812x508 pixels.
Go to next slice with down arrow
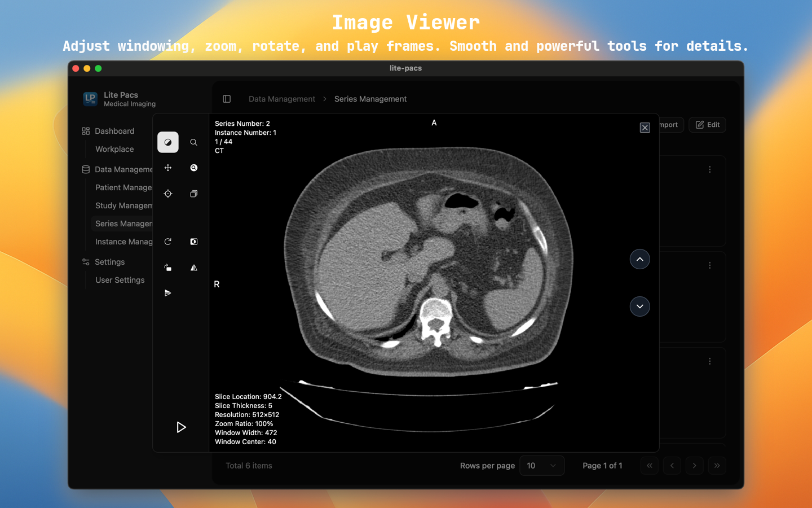click(x=639, y=306)
